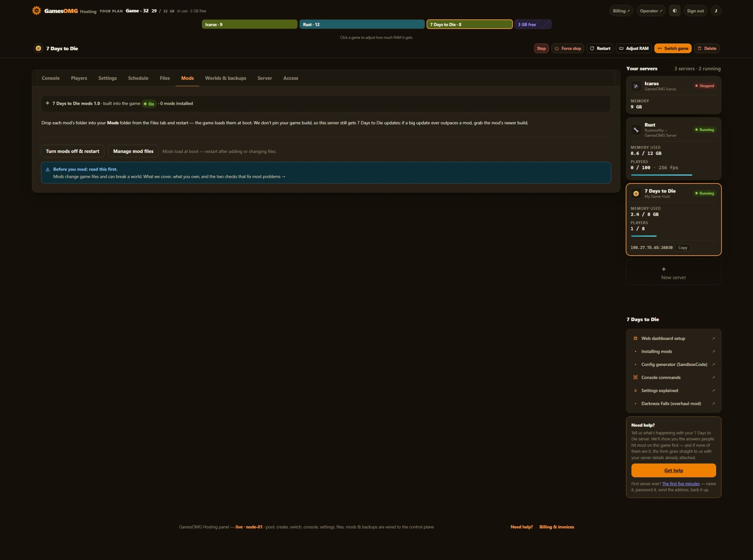Open Adjust RAM

(x=634, y=49)
